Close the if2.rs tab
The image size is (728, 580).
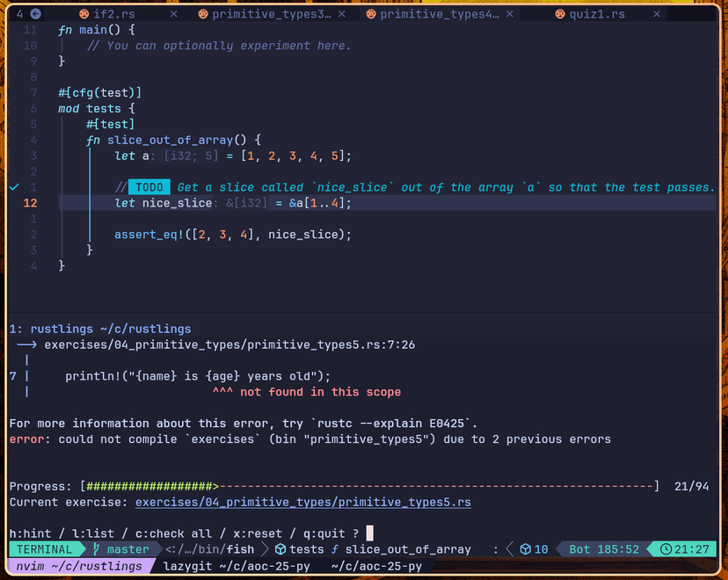(x=173, y=14)
